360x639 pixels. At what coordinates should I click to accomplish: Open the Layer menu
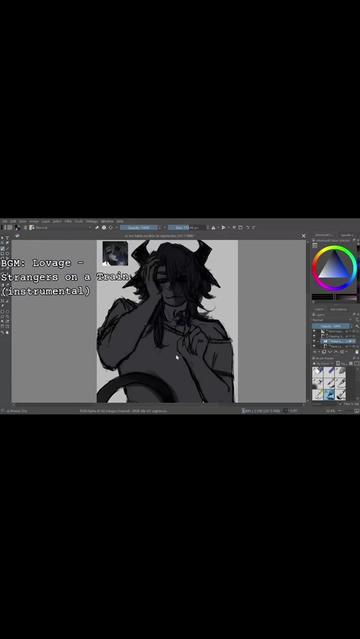(45, 221)
